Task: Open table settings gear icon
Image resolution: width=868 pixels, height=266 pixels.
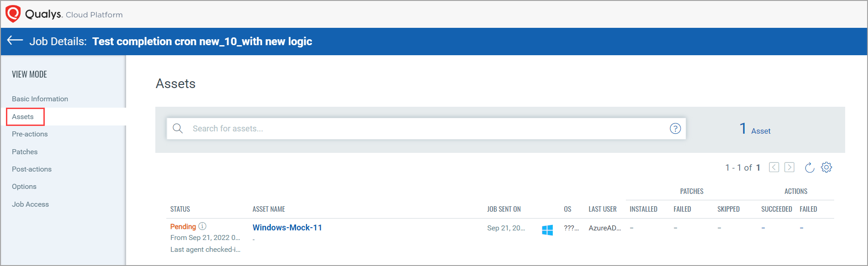Action: click(x=826, y=167)
